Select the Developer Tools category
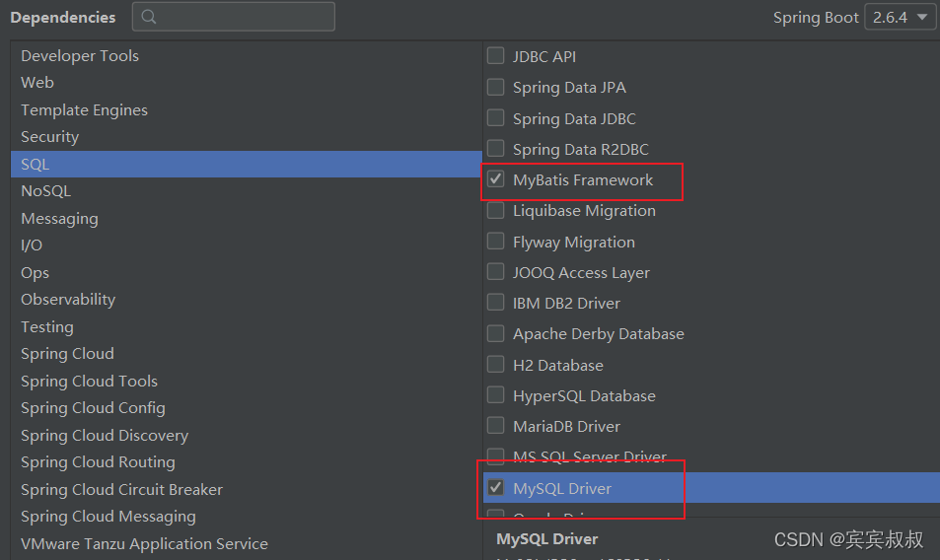 247,55
